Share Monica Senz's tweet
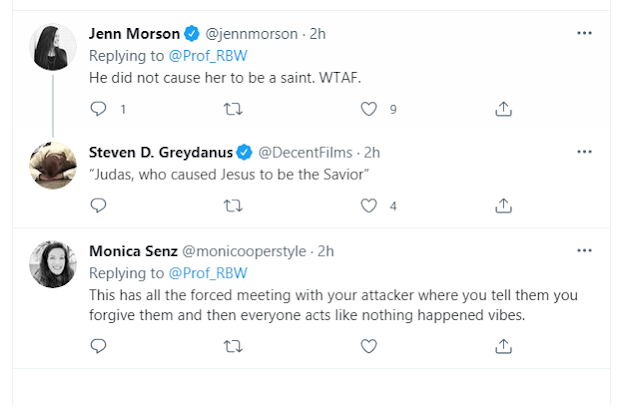The width and height of the screenshot is (622, 405). tap(504, 346)
